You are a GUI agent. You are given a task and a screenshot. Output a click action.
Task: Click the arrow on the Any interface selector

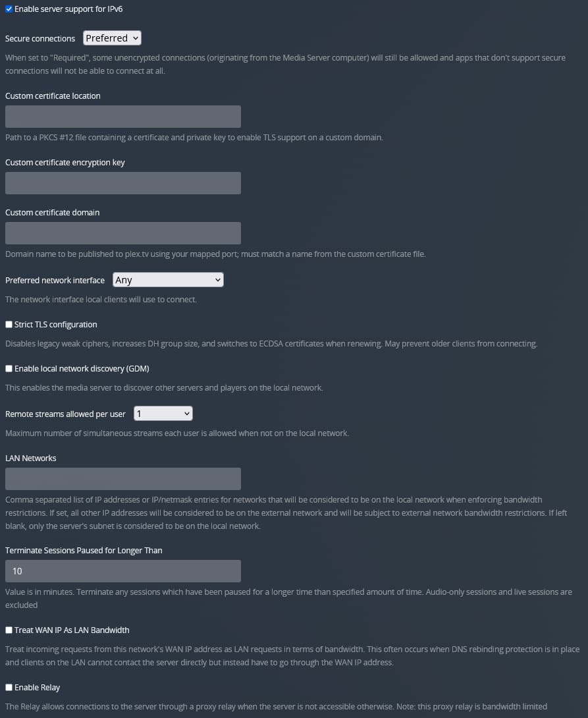click(x=218, y=280)
